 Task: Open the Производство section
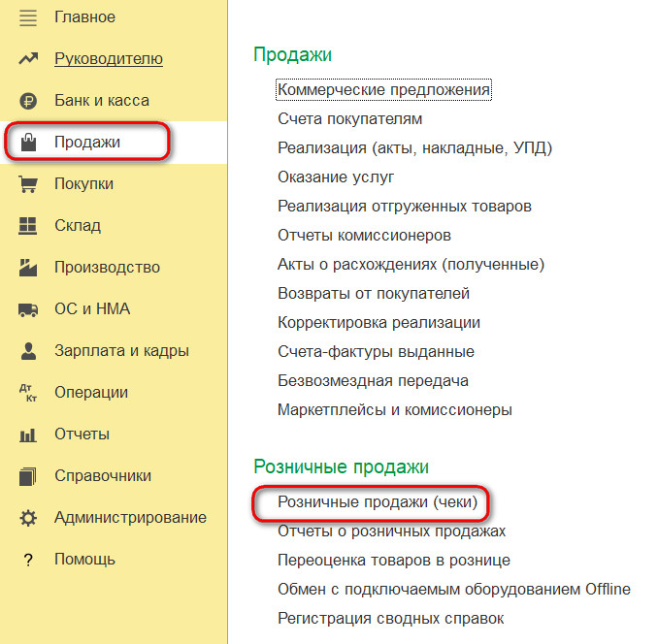pyautogui.click(x=107, y=268)
